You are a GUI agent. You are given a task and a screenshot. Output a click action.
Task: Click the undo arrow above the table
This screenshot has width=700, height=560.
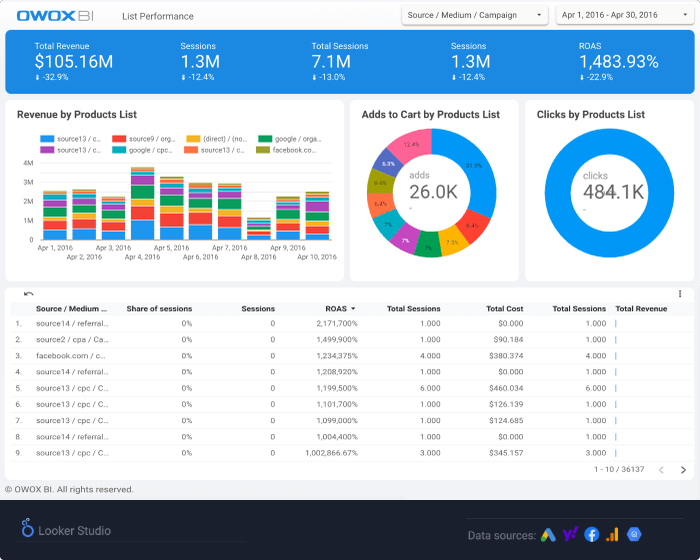(29, 294)
